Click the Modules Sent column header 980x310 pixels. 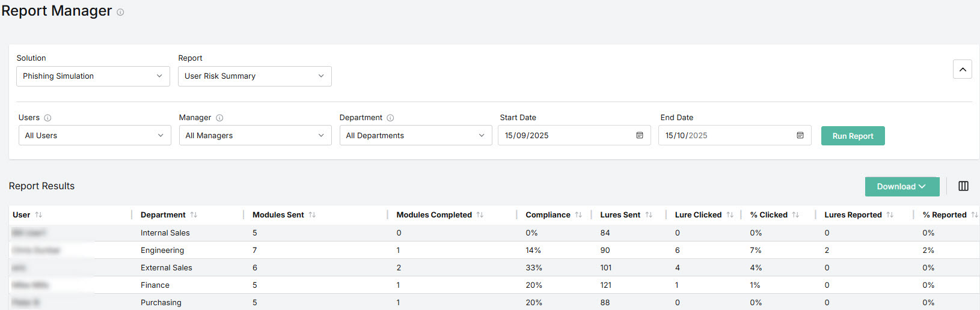tap(278, 214)
